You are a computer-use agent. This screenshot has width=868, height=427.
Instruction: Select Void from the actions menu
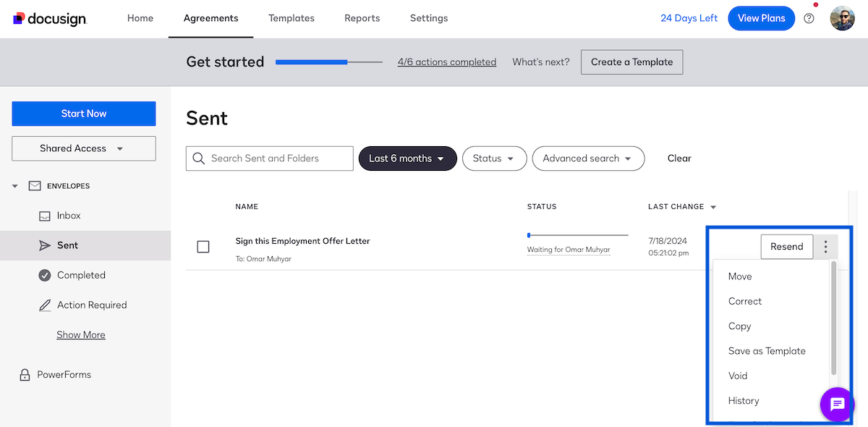click(x=737, y=376)
